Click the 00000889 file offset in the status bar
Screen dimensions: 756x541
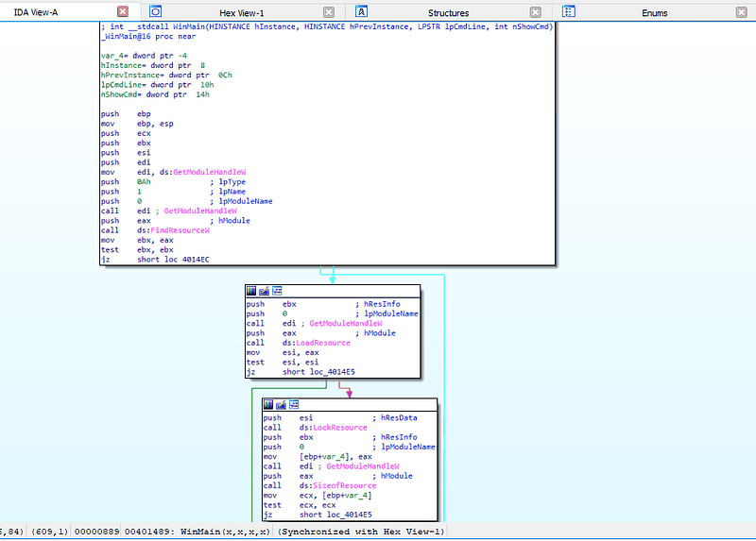pos(96,532)
